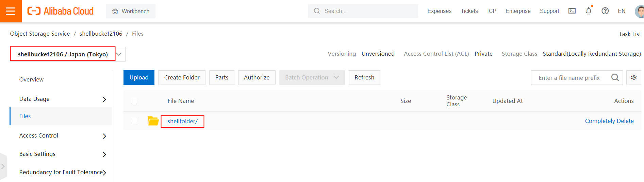The width and height of the screenshot is (644, 182).
Task: Click shellbucket2106 / Japan (Tokyo) selector
Action: pyautogui.click(x=63, y=54)
